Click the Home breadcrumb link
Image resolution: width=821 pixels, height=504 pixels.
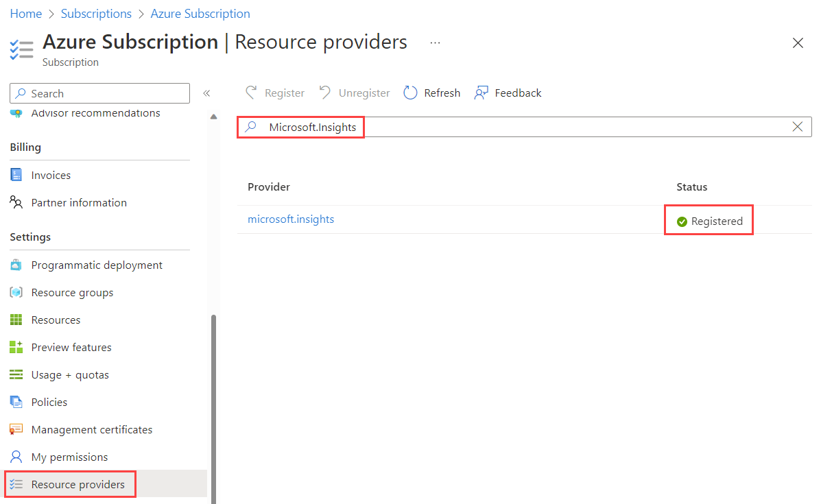coord(25,14)
